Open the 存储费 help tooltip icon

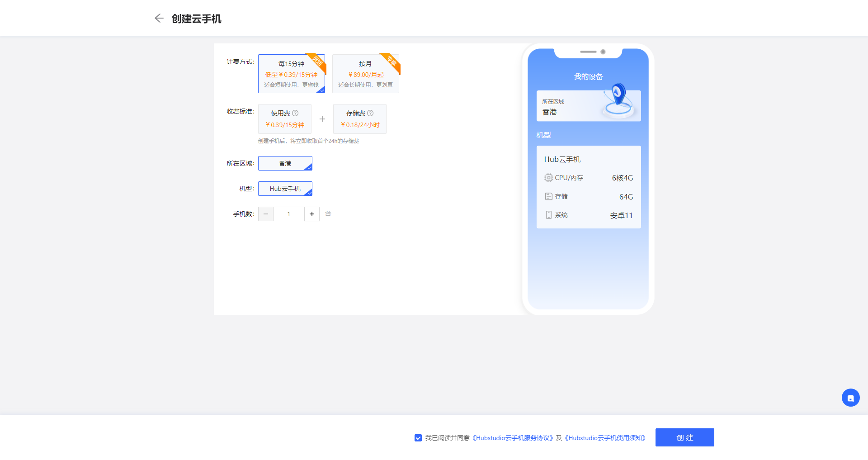(x=370, y=113)
